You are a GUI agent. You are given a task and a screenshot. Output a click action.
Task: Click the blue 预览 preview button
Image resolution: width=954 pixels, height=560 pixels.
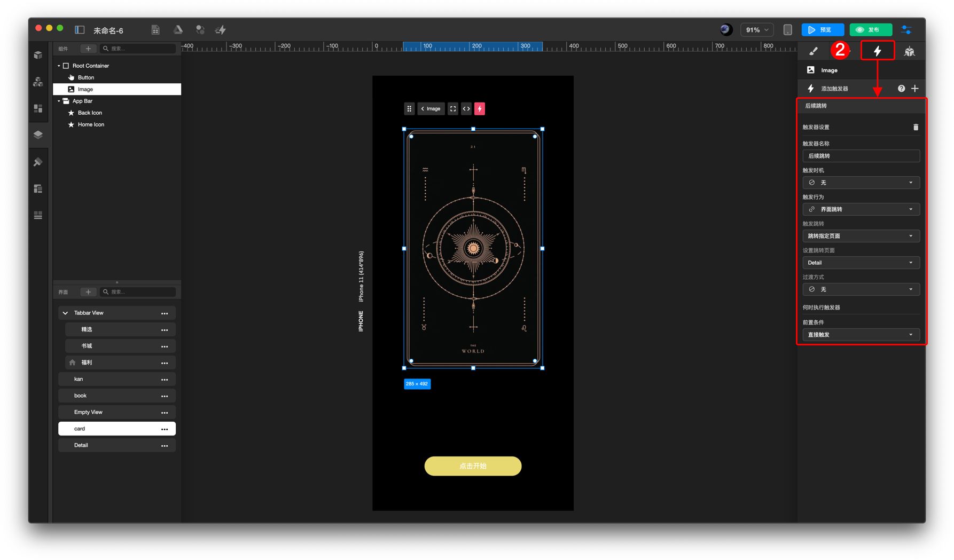coord(823,30)
